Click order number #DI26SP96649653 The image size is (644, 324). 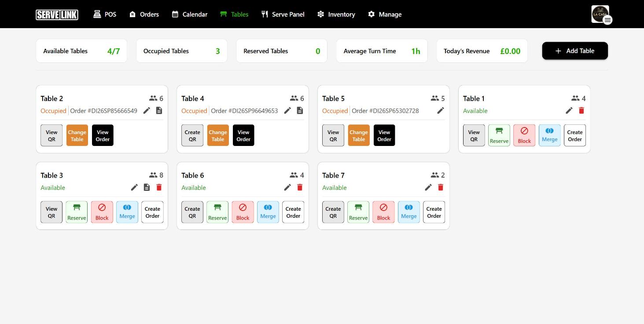[x=253, y=111]
